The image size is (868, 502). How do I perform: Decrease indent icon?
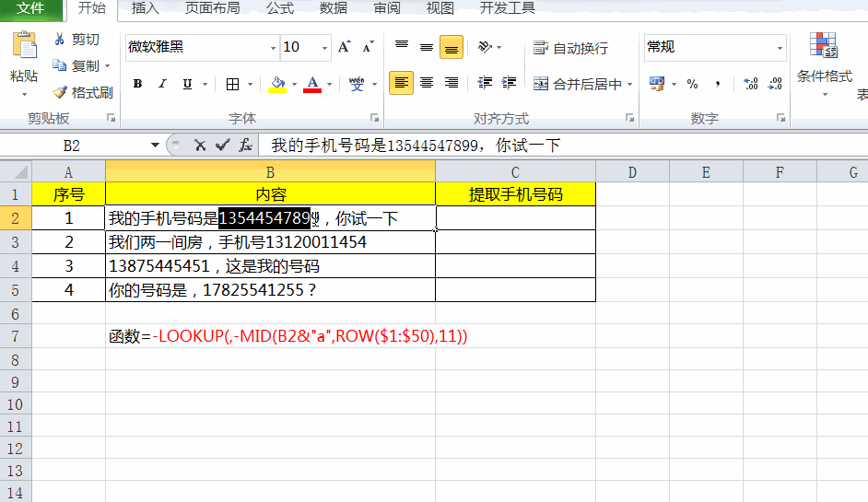485,83
